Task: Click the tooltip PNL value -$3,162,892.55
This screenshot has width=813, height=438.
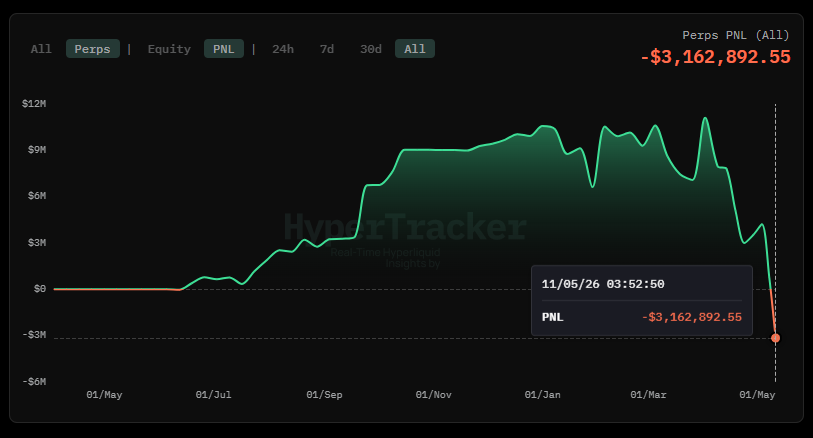Action: click(692, 317)
